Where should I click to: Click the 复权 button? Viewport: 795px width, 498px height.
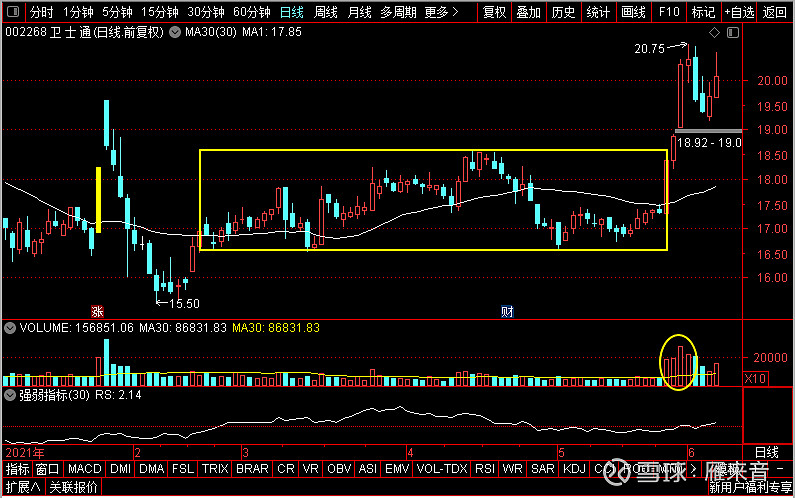pos(494,12)
